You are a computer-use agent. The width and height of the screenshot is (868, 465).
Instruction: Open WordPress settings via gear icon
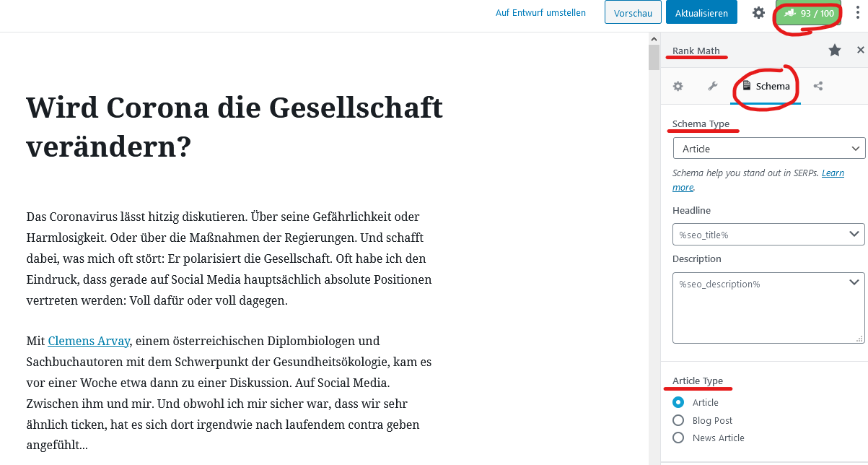(x=758, y=12)
